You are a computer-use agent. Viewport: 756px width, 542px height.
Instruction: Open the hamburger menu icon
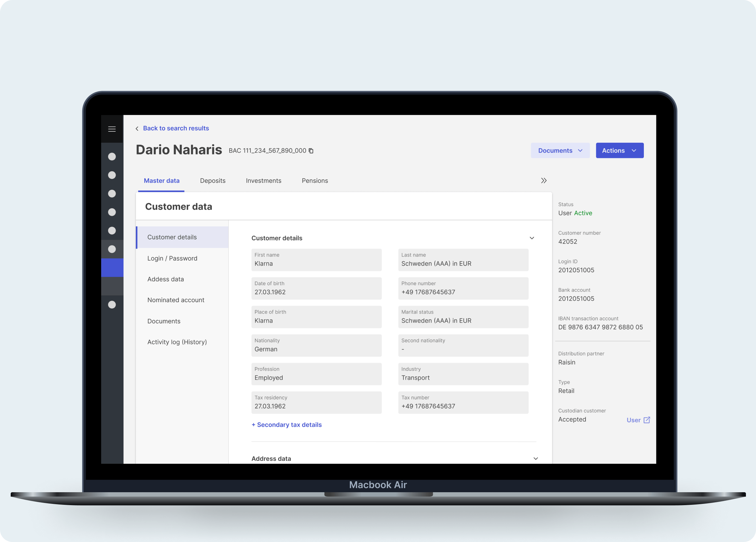[x=112, y=129]
